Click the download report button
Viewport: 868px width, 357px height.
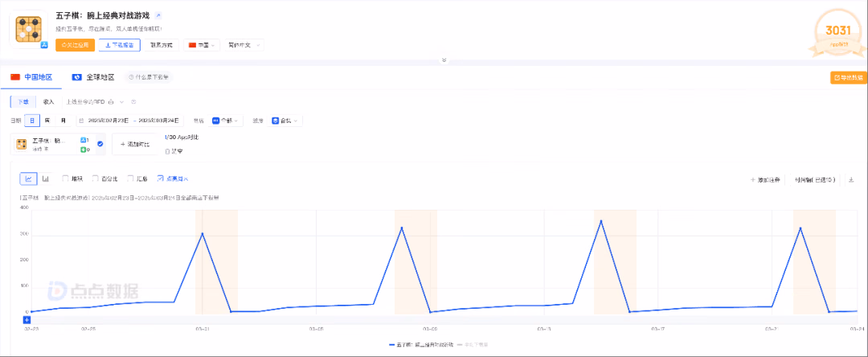tap(120, 45)
